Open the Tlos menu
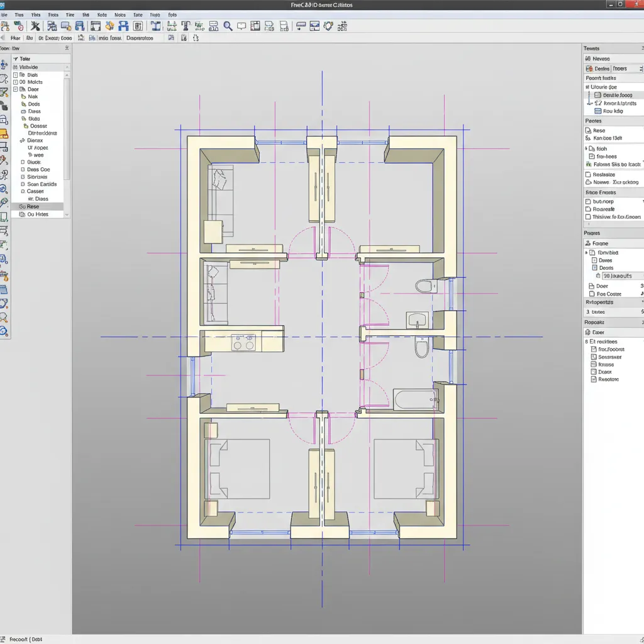 tap(19, 15)
